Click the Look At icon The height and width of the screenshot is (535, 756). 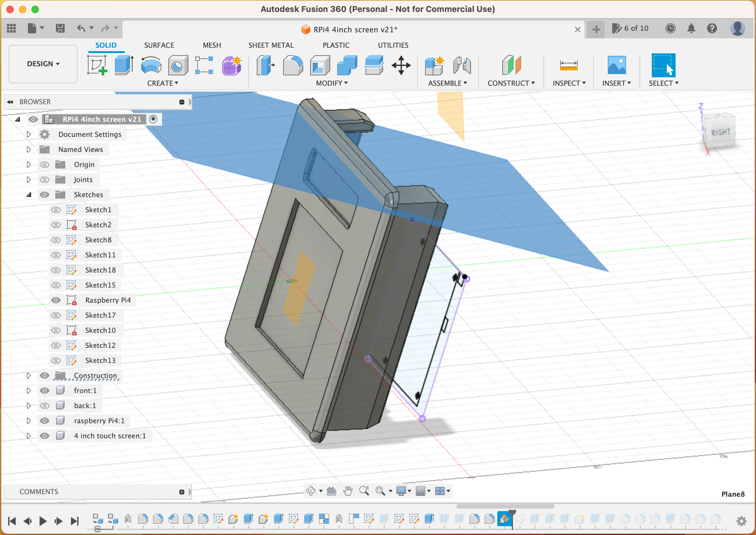click(x=332, y=491)
